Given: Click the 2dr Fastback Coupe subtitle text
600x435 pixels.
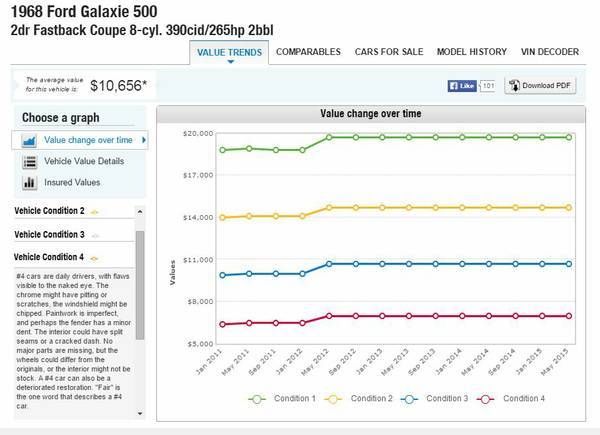Looking at the screenshot, I should (x=142, y=30).
